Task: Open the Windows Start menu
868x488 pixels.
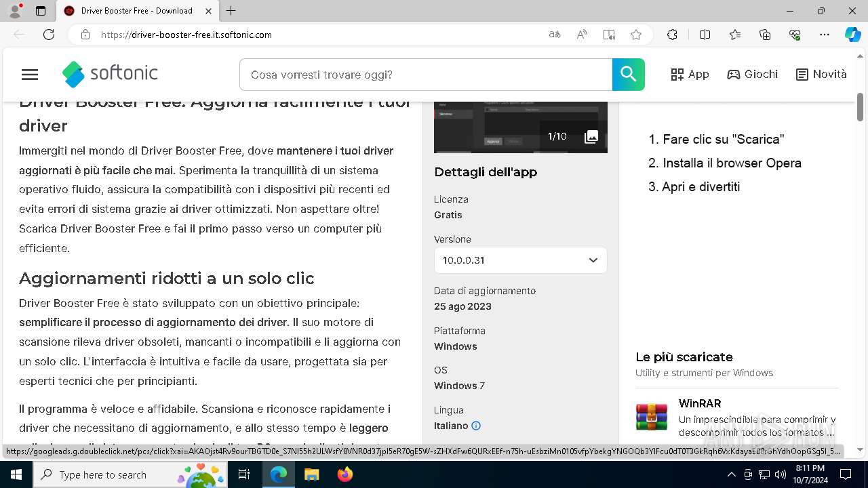Action: click(16, 474)
